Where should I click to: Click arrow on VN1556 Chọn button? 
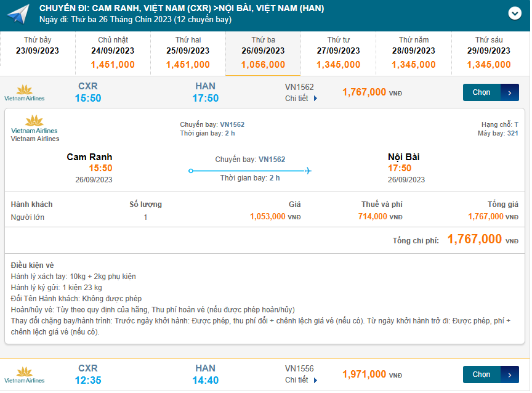click(510, 375)
